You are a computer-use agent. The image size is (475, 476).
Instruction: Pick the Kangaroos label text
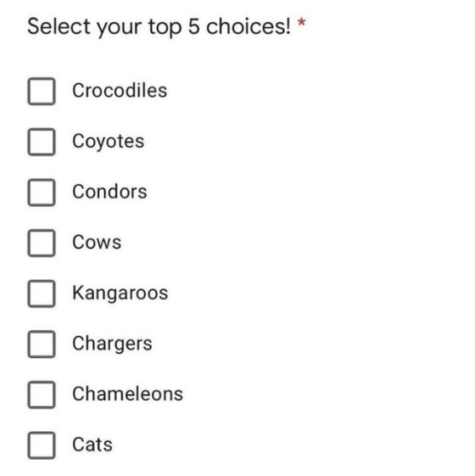[x=120, y=294]
